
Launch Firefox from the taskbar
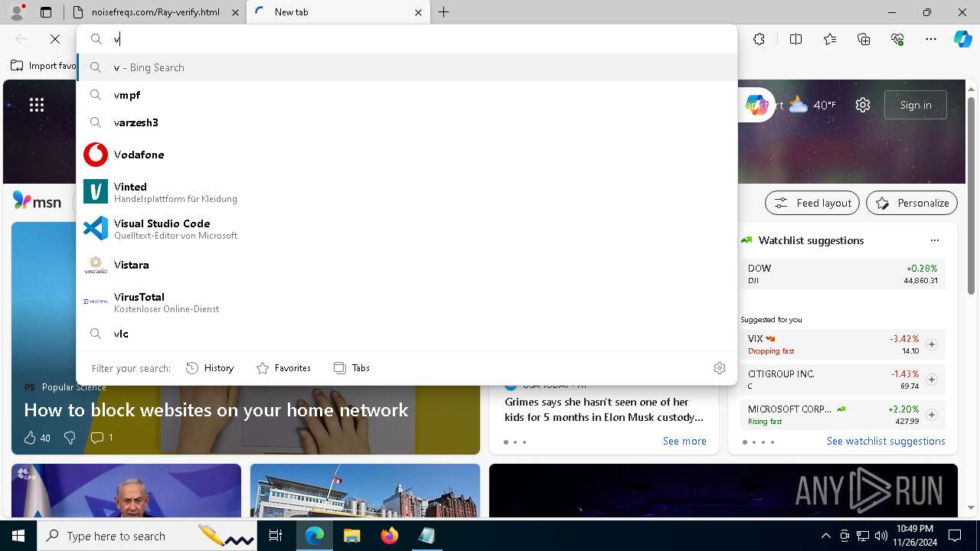pyautogui.click(x=389, y=536)
